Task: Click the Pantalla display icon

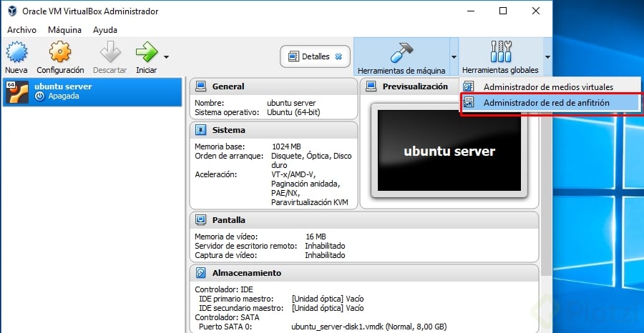Action: pos(201,220)
